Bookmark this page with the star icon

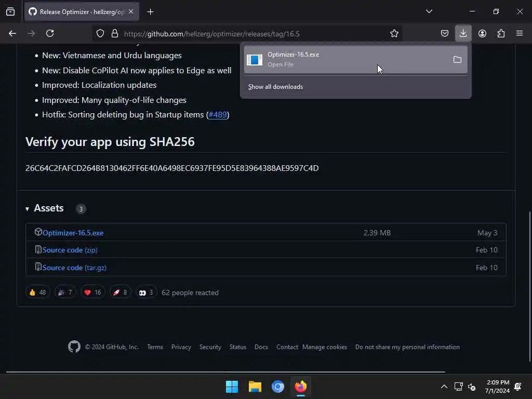394,34
